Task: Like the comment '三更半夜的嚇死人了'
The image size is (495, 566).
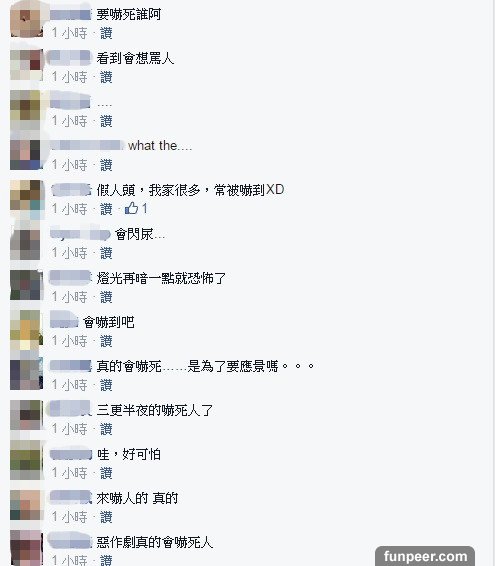Action: point(106,429)
